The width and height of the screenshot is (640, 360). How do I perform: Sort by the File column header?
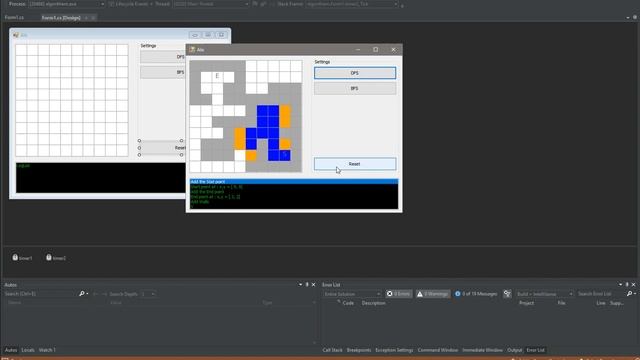coord(562,303)
